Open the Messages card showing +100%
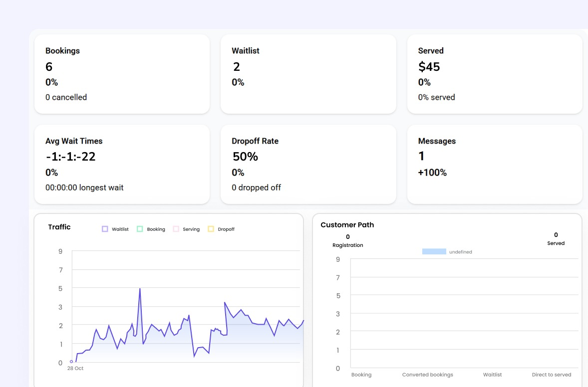588x387 pixels. pos(494,164)
